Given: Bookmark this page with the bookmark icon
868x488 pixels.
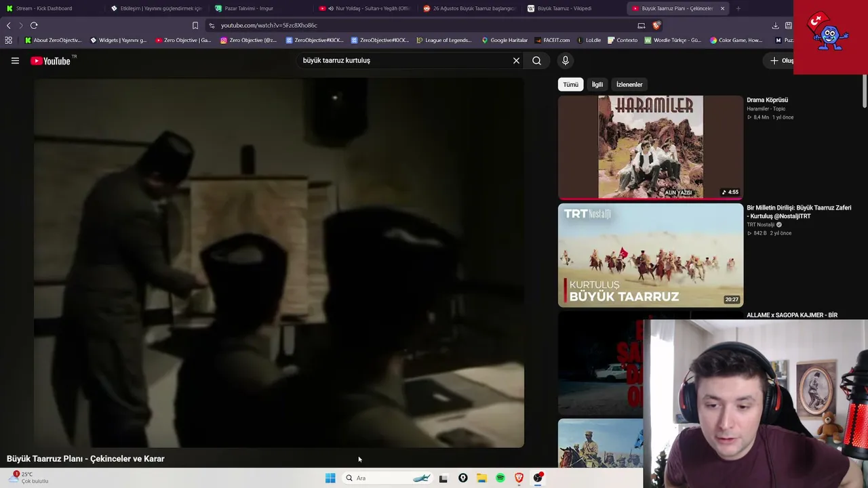Looking at the screenshot, I should [195, 26].
